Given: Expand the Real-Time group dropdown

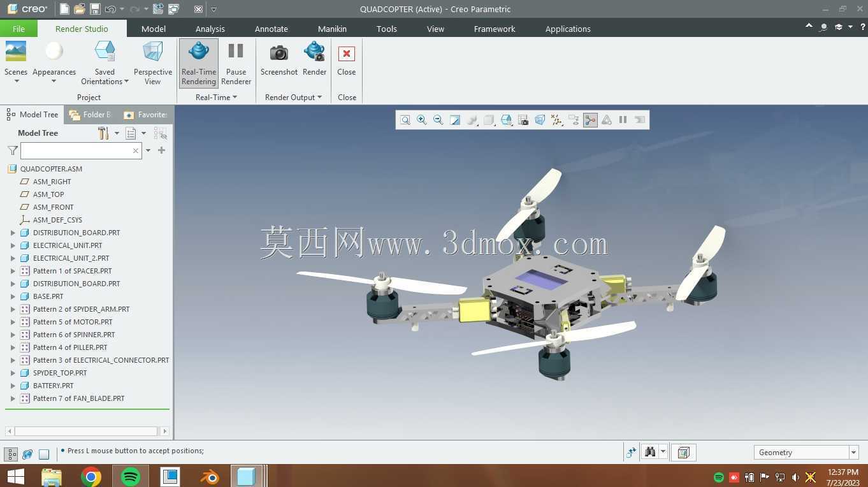Looking at the screenshot, I should tap(216, 98).
